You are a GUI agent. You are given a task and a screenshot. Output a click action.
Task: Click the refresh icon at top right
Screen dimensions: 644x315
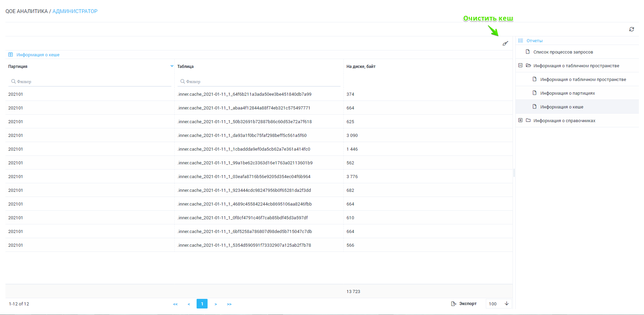[631, 30]
